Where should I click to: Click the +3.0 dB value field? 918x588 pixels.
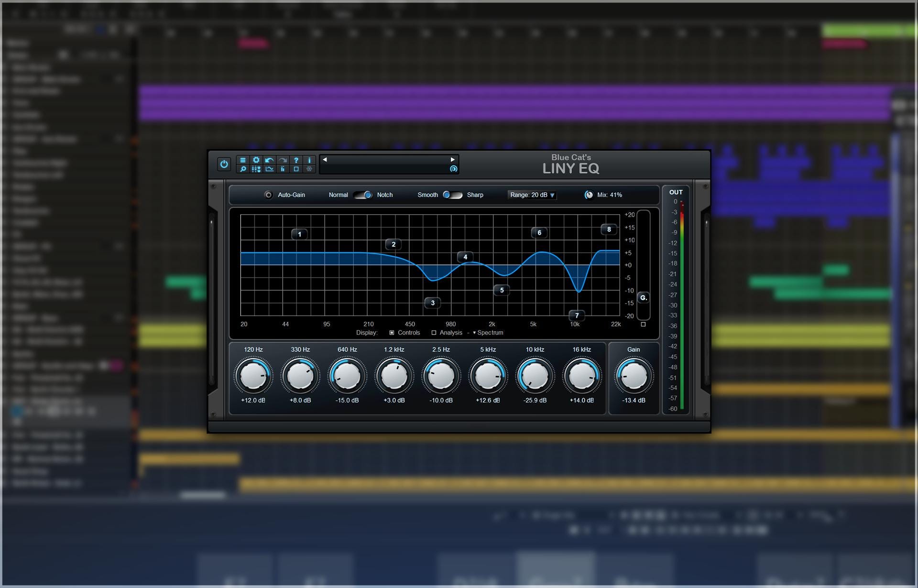pyautogui.click(x=394, y=401)
